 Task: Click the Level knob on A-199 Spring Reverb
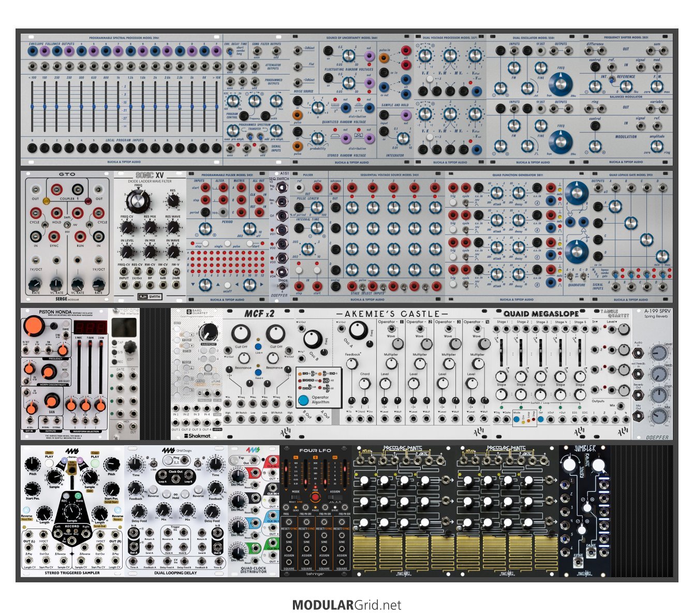click(x=659, y=353)
